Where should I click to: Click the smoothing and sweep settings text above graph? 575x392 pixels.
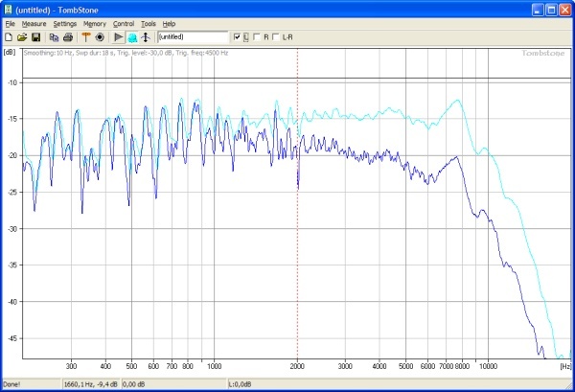click(126, 53)
